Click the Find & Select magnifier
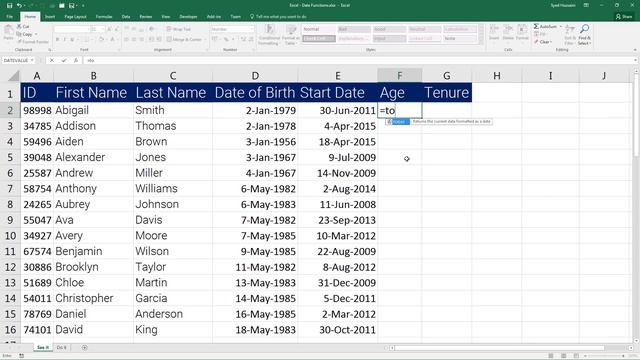 point(584,29)
